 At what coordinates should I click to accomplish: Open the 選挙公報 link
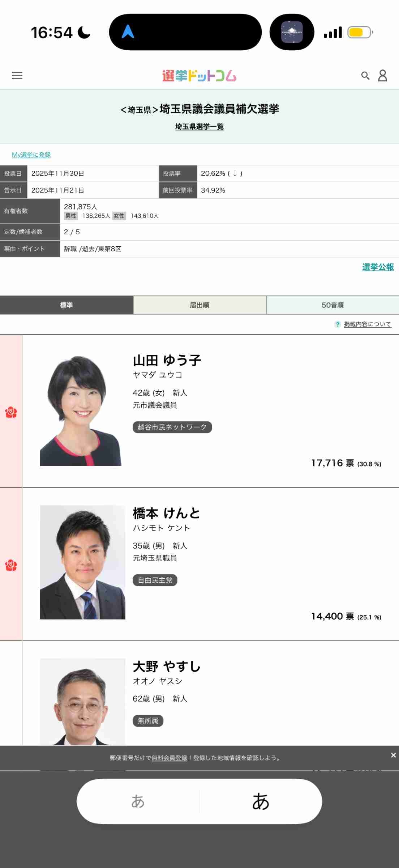pos(378,267)
